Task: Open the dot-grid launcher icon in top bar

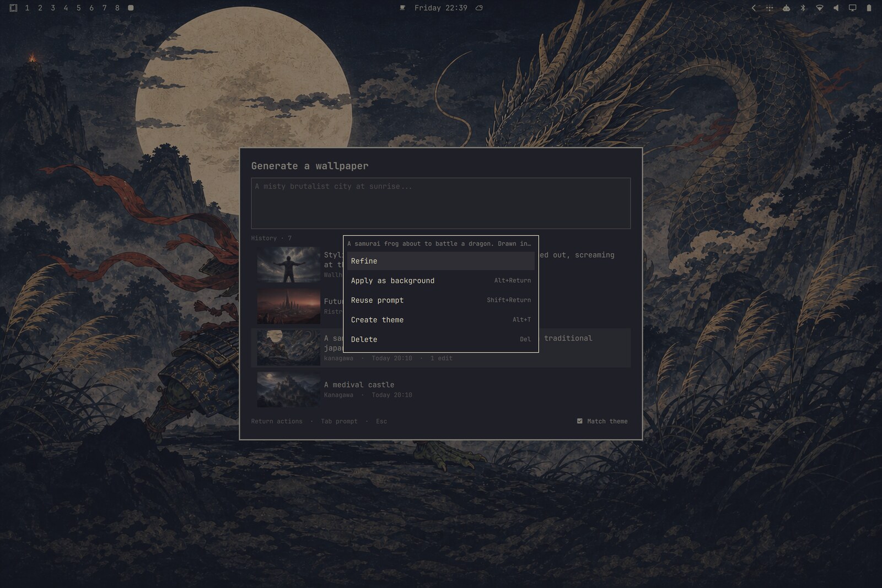Action: (x=770, y=8)
